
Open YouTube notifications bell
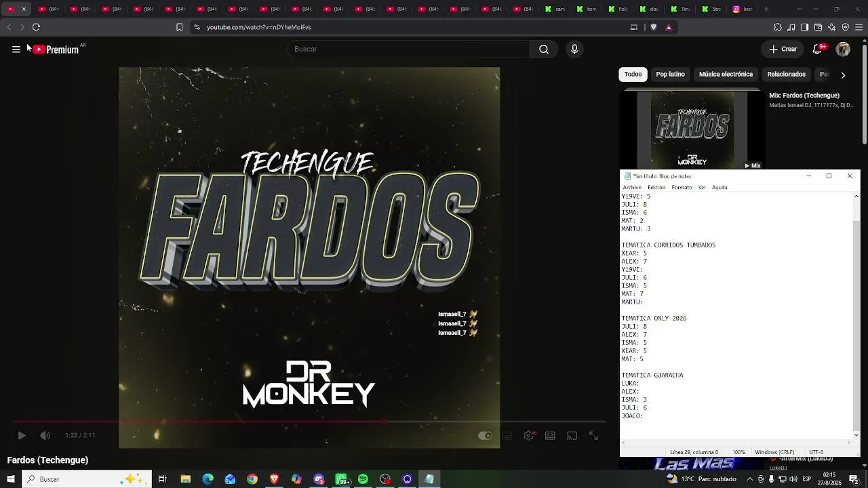[818, 49]
